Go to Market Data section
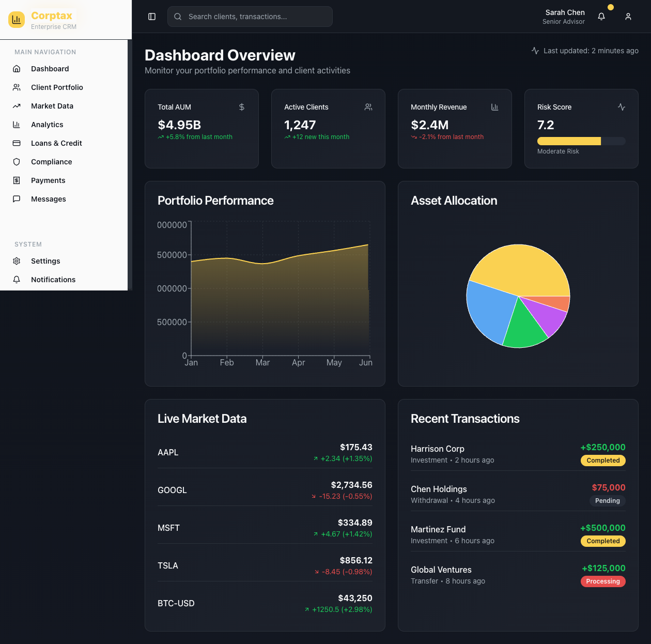This screenshot has height=644, width=651. click(x=52, y=106)
